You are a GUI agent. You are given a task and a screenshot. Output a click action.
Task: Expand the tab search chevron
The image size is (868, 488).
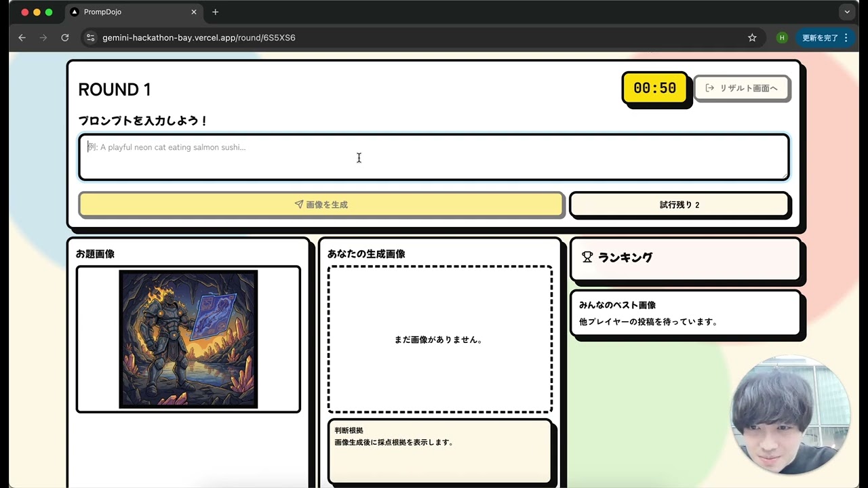click(x=846, y=12)
